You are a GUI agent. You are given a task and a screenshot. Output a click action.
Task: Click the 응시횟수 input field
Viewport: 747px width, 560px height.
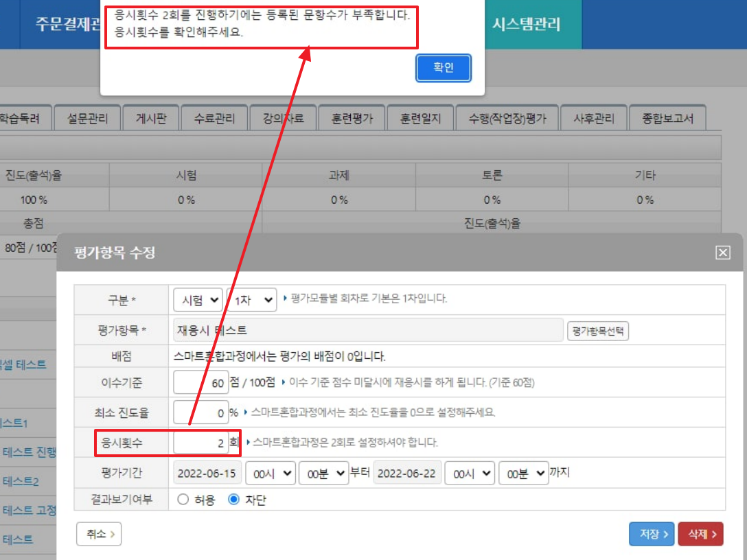[x=200, y=443]
